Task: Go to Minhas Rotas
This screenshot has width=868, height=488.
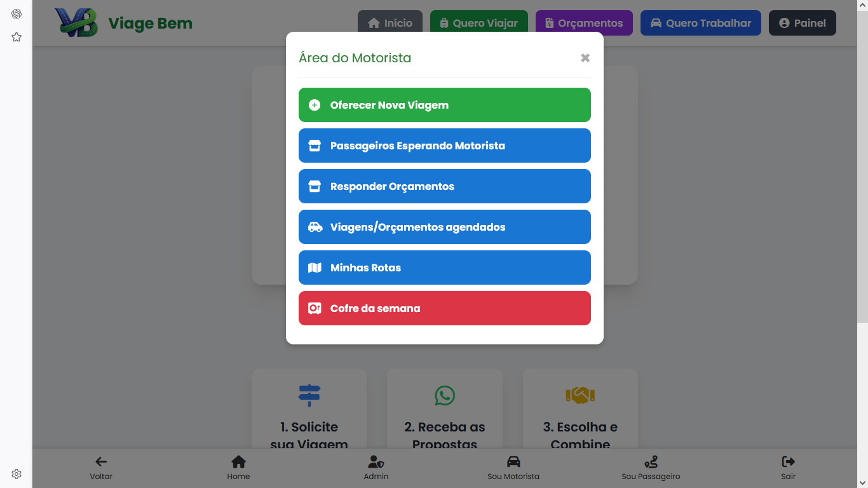Action: point(444,268)
